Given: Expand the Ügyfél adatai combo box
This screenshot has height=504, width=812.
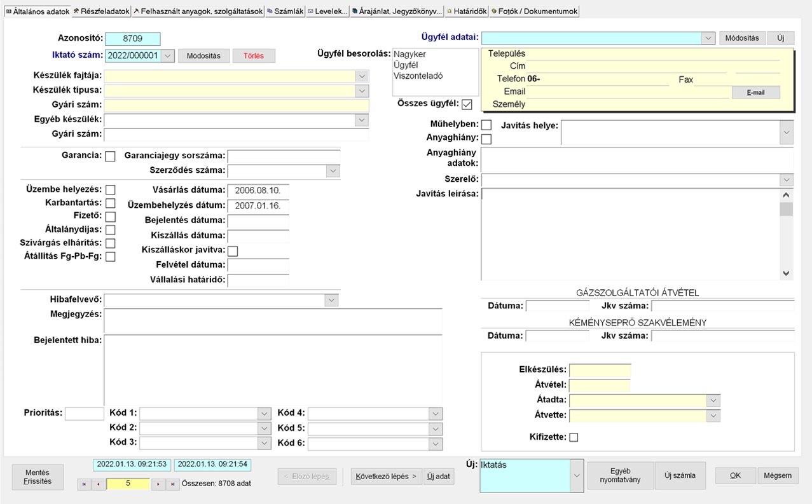Looking at the screenshot, I should coord(708,38).
